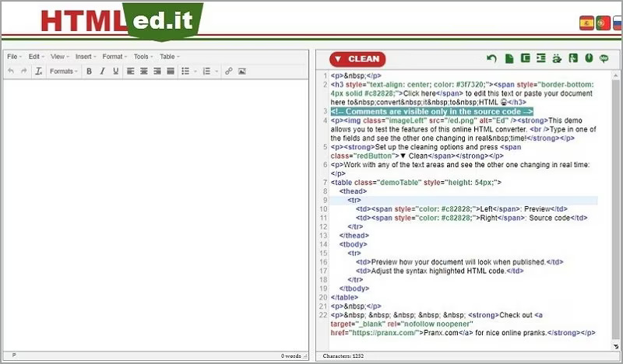The height and width of the screenshot is (364, 623).
Task: Click the compress HTML layout icon
Action: click(x=525, y=58)
